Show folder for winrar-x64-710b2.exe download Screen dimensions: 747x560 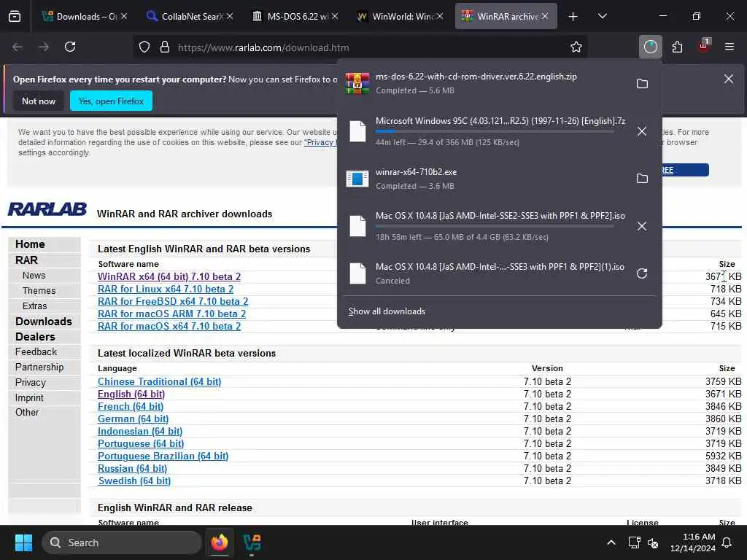pyautogui.click(x=642, y=179)
